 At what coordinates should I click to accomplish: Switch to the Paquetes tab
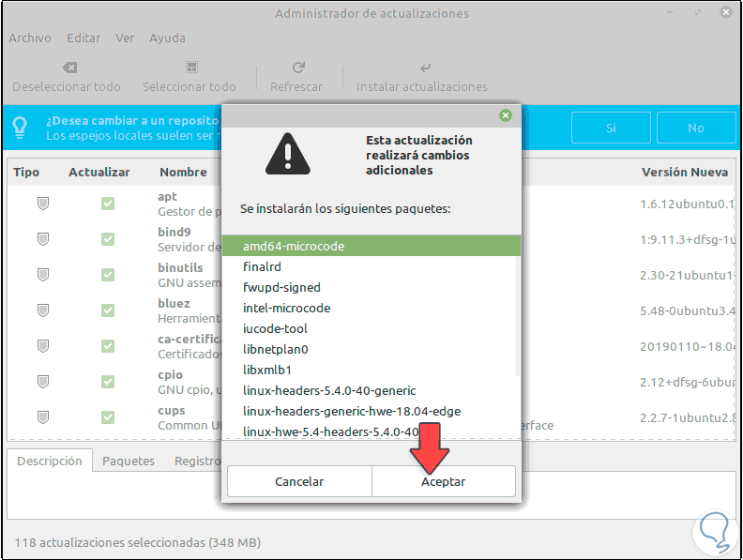(x=129, y=461)
